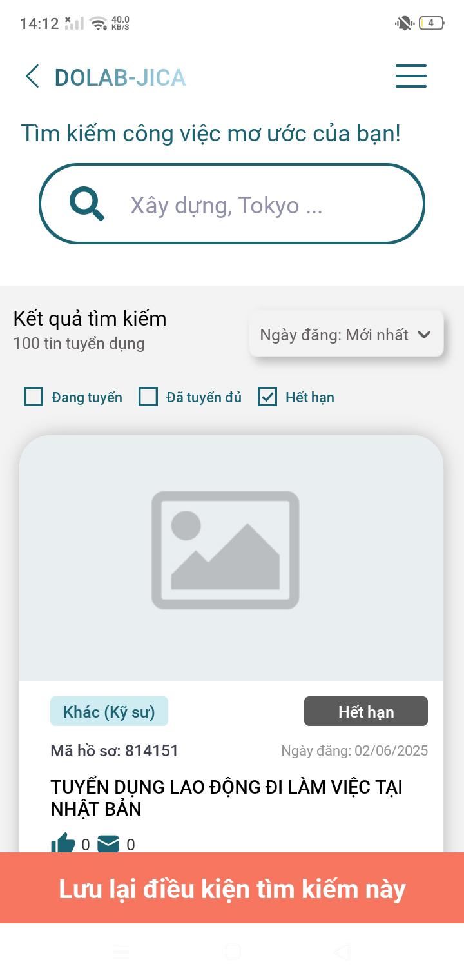Check the Đã tuyển đủ filter

148,397
